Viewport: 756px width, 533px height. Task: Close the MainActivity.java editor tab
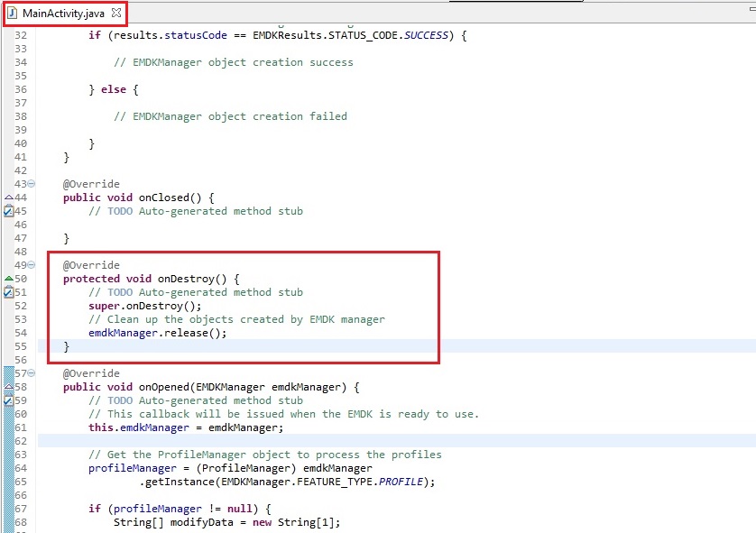tap(115, 14)
